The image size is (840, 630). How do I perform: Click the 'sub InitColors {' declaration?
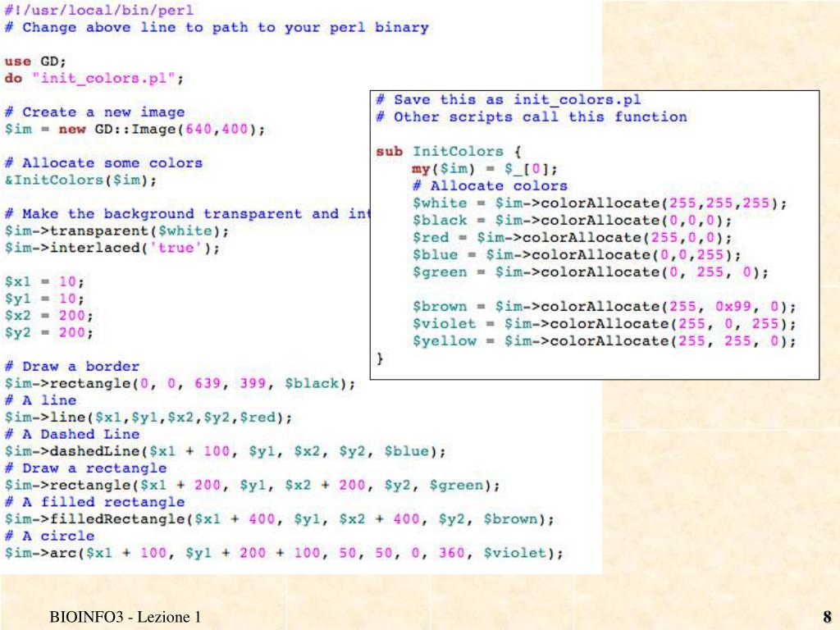(x=449, y=152)
